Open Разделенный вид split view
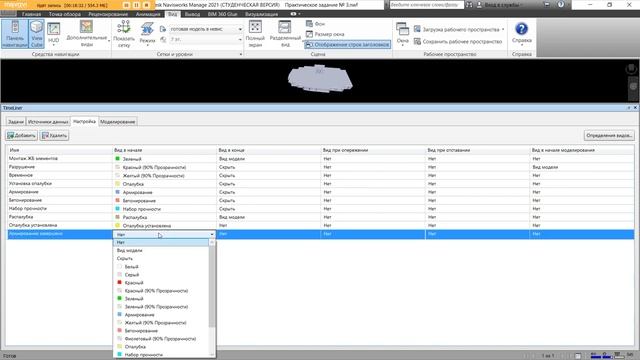Image resolution: width=640 pixels, height=360 pixels. tap(285, 34)
